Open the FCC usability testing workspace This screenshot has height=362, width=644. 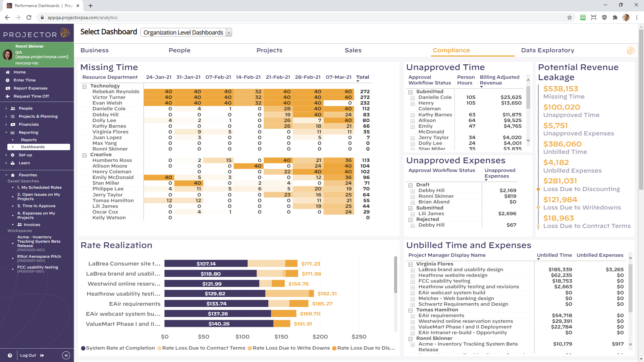(x=38, y=267)
